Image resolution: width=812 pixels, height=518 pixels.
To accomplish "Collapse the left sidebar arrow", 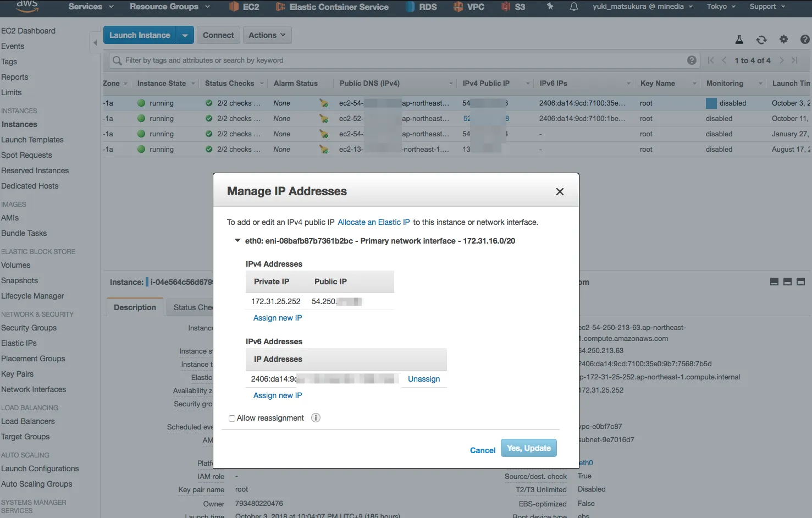I will [x=95, y=42].
